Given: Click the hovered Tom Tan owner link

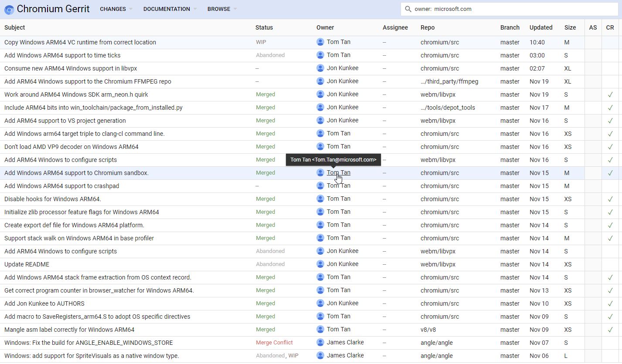Looking at the screenshot, I should [339, 173].
